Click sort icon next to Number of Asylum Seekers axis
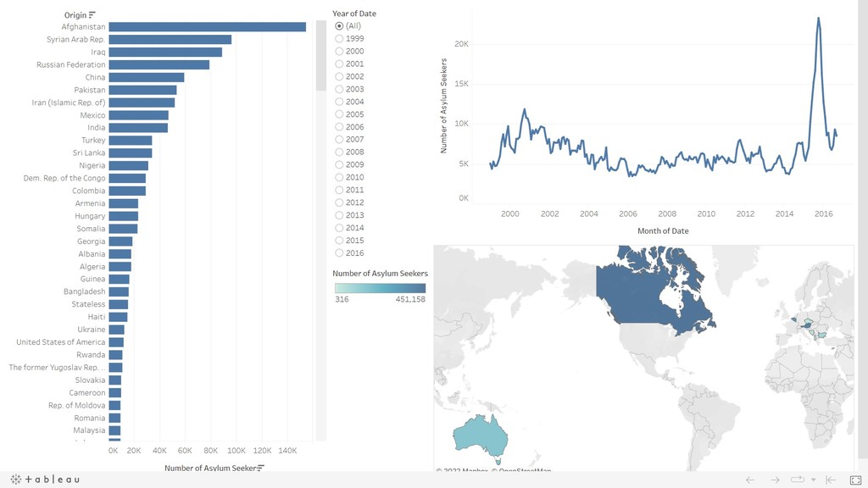 click(261, 468)
